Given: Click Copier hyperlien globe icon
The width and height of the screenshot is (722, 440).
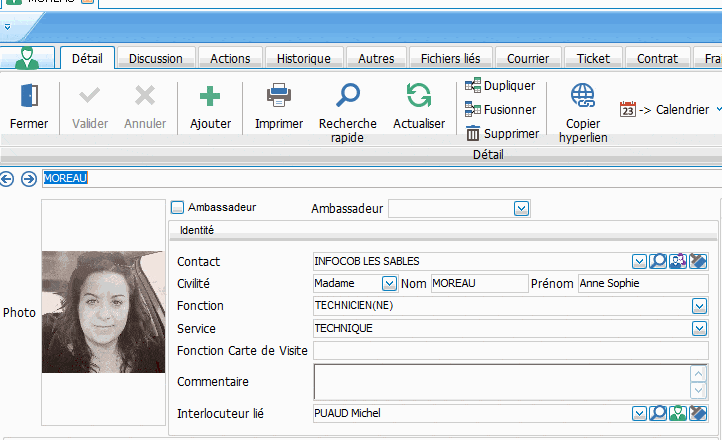Looking at the screenshot, I should click(x=582, y=96).
